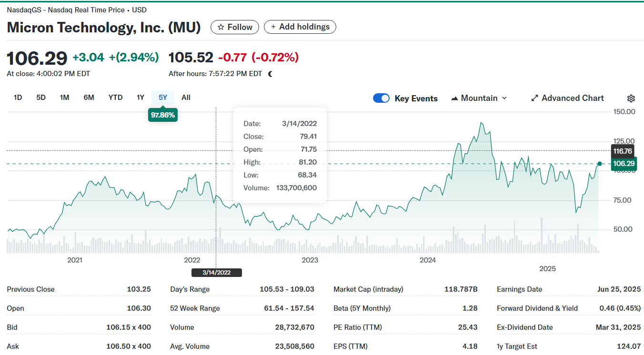
Task: Click the Bid value 106.15 x 400
Action: [x=129, y=327]
